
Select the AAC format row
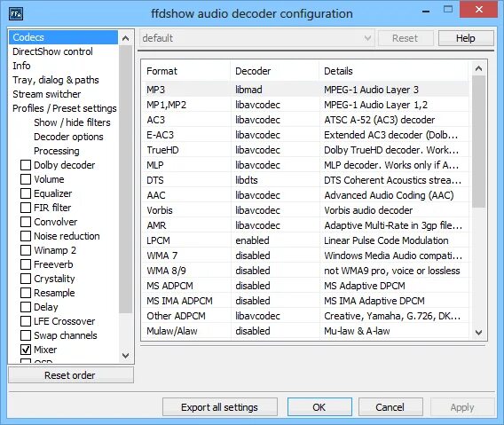305,195
